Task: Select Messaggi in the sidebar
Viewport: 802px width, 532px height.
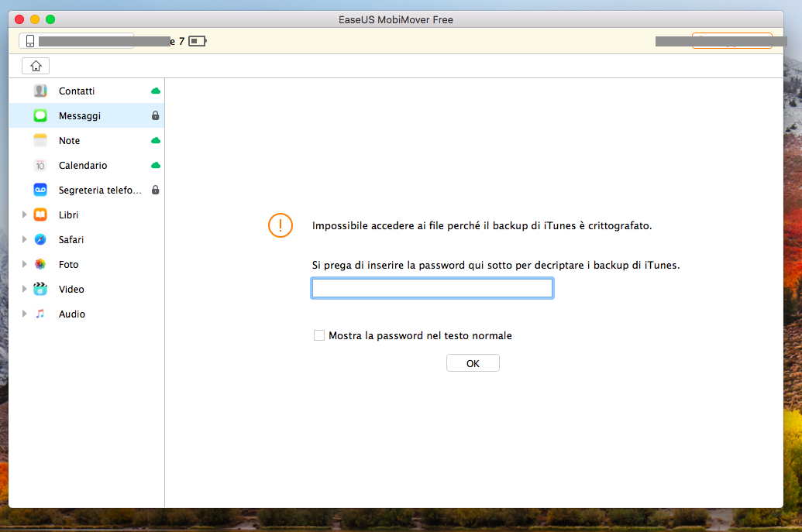Action: 80,116
